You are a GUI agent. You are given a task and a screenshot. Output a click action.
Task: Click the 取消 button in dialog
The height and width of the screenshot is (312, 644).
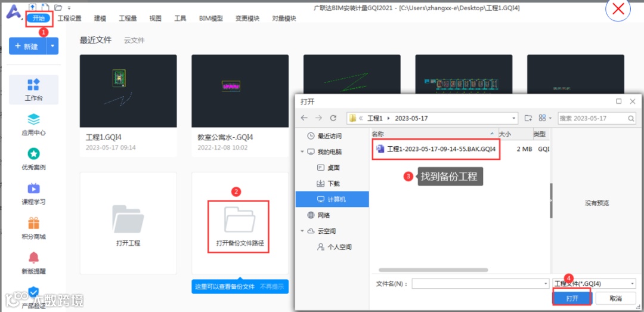615,298
